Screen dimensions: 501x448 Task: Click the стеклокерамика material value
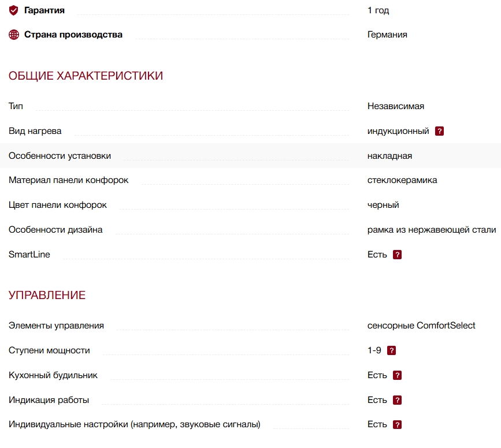point(402,180)
